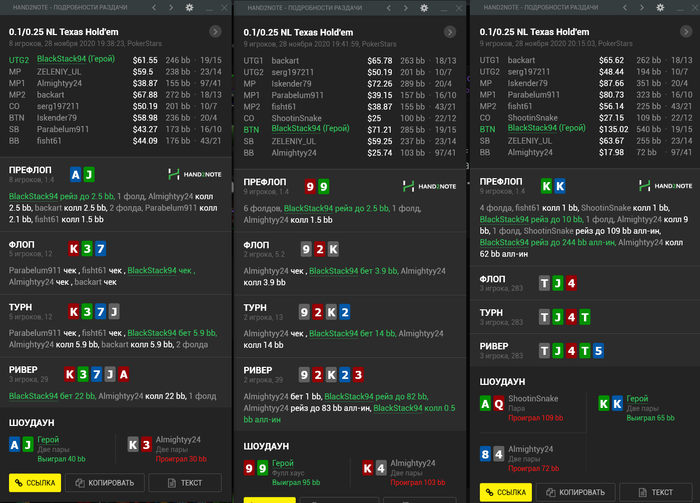Go to next hand in right window

[x=642, y=8]
